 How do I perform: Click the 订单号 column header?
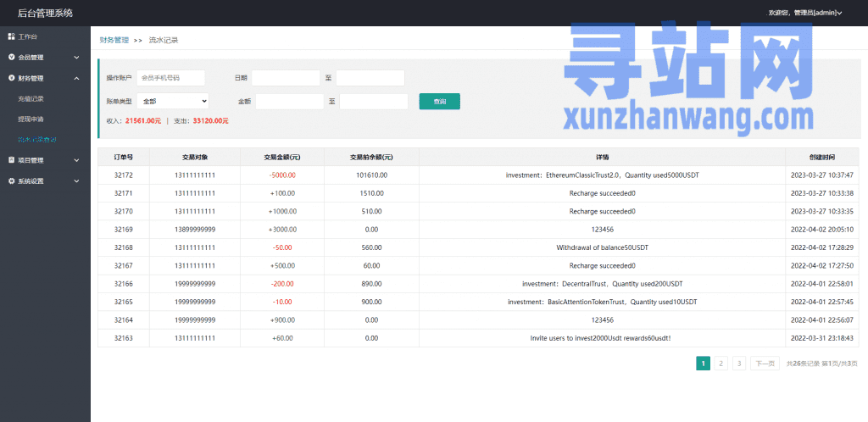coord(124,157)
